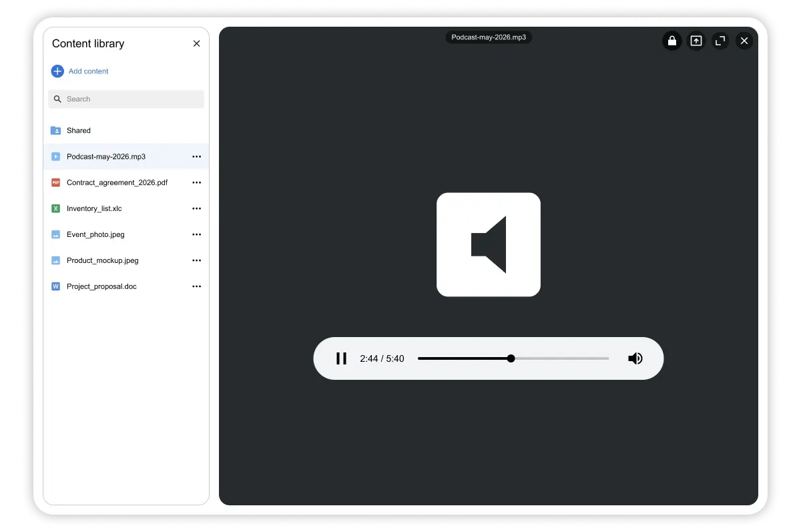Click the 2:44 / 5:40 time display

click(382, 358)
